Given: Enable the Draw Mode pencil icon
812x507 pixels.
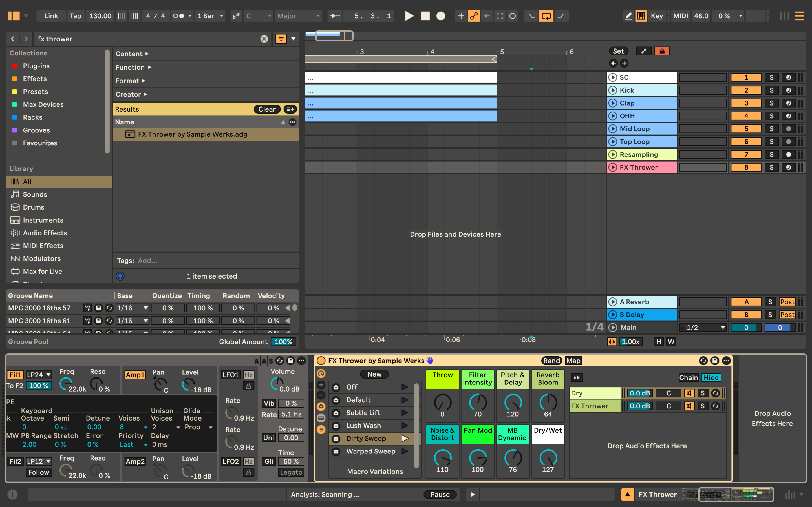Looking at the screenshot, I should (628, 16).
